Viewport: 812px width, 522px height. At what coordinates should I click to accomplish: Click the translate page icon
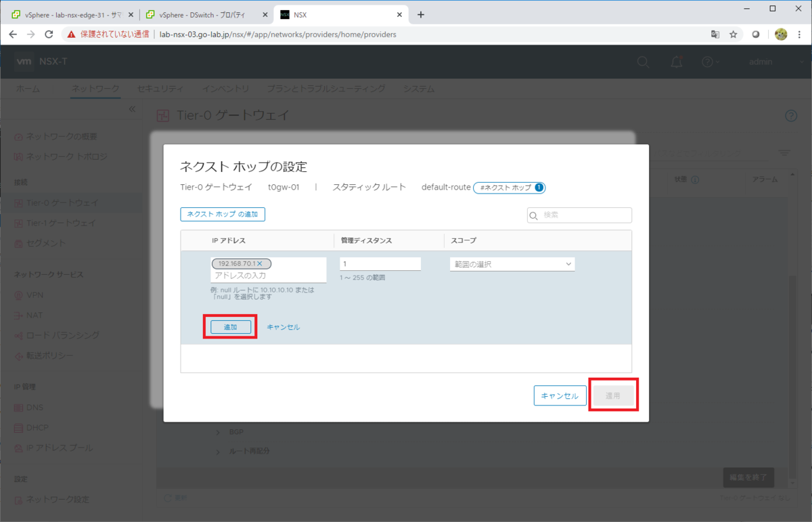pyautogui.click(x=715, y=35)
